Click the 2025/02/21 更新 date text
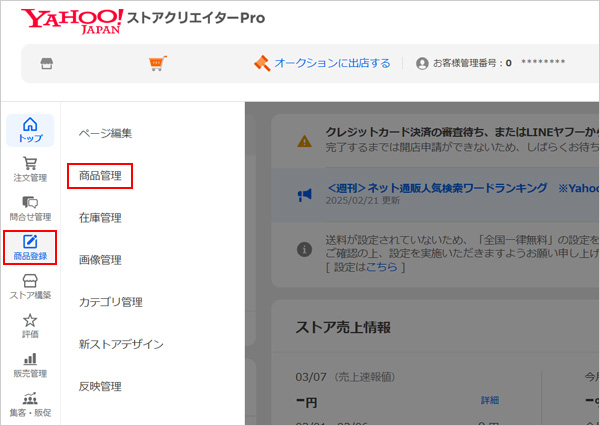Viewport: 600px width, 426px height. 363,201
